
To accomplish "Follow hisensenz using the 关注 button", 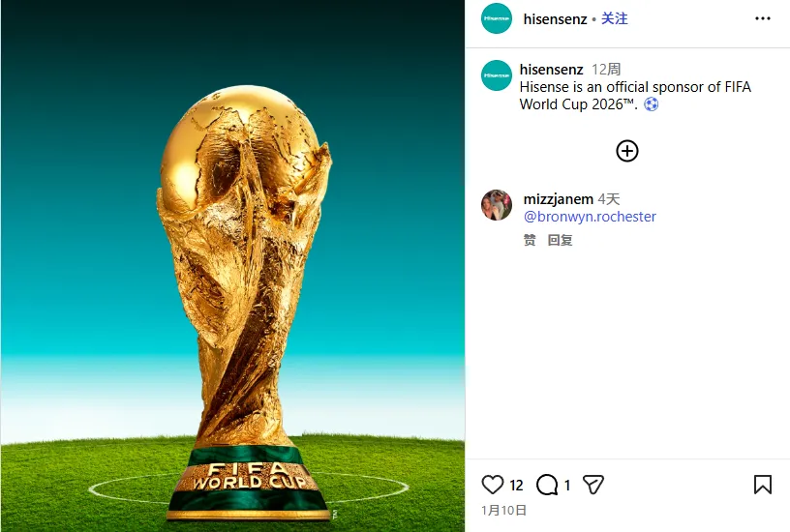I will point(614,18).
